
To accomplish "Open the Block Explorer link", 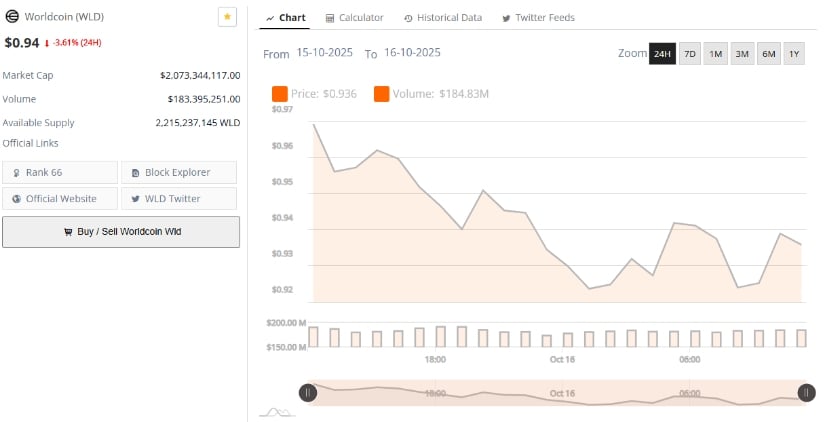I will pyautogui.click(x=179, y=173).
